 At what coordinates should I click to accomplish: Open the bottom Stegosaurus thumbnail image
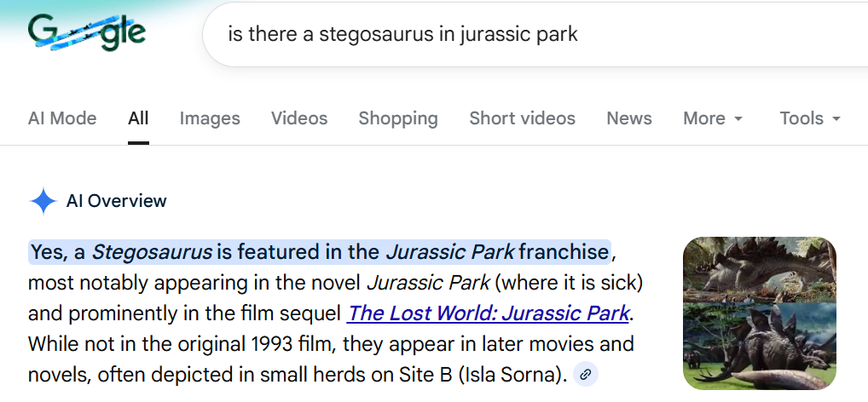760,345
